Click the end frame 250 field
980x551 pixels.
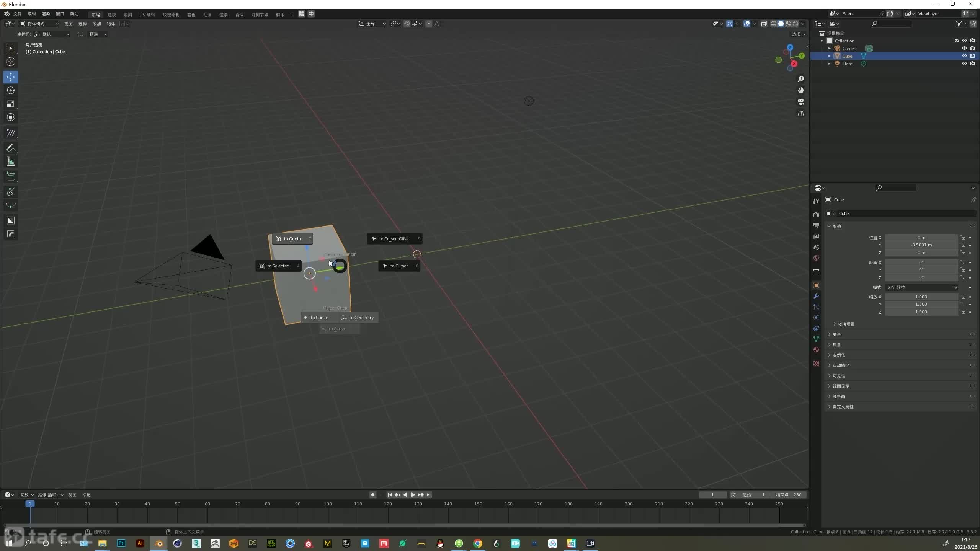789,495
